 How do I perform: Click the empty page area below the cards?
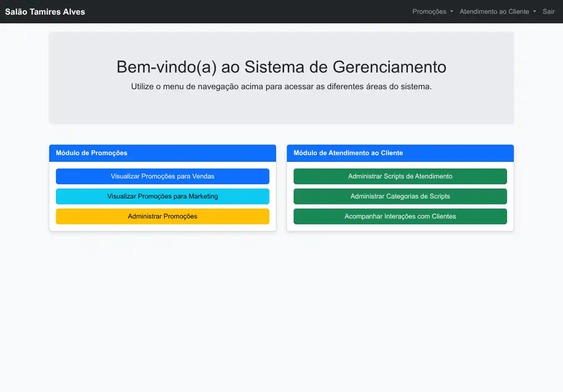coord(281,313)
